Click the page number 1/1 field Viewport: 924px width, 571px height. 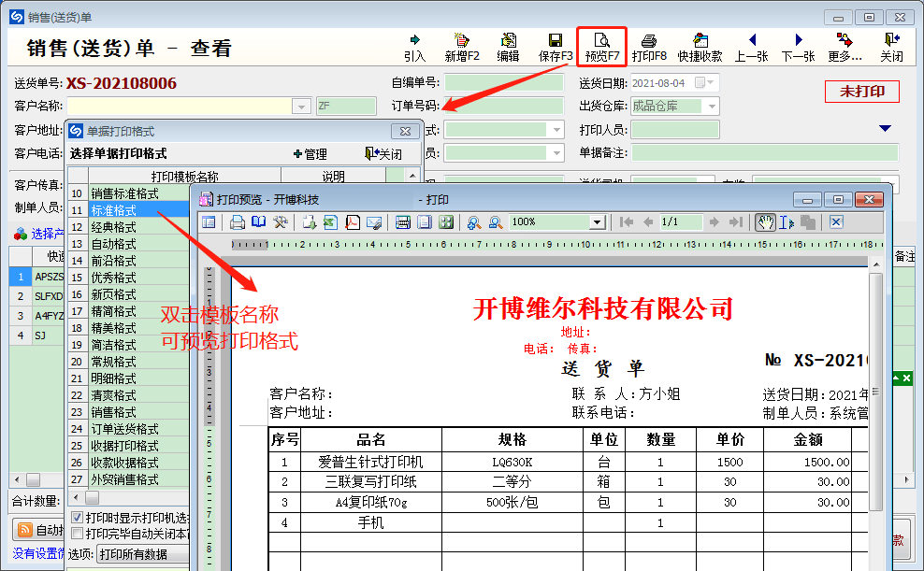click(x=681, y=221)
